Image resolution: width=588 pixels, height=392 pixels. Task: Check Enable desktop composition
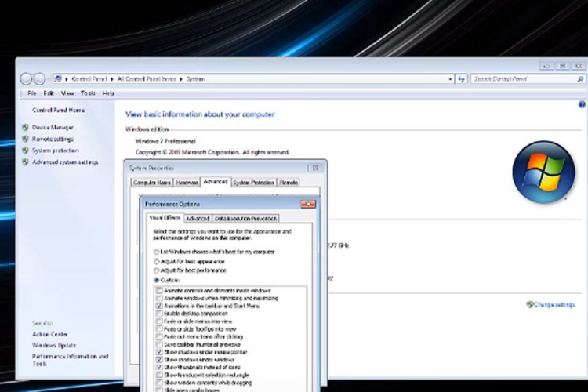(x=159, y=314)
